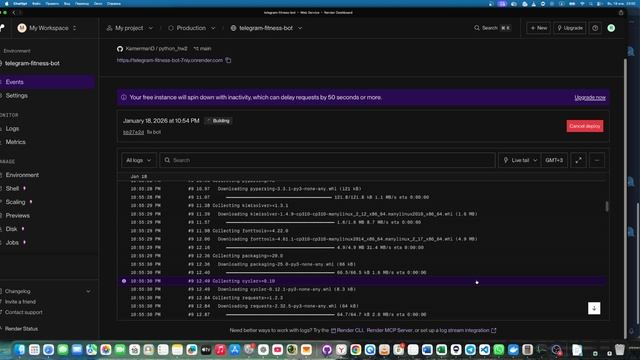Open Microsoft Word from the dock
Viewport: 640px width, 360px height.
tap(427, 350)
